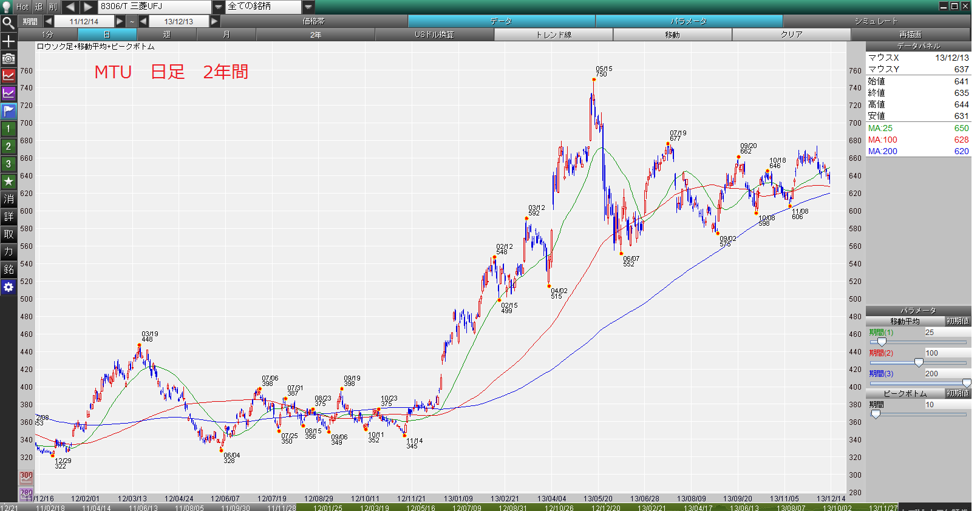Click the star favorites icon
Screen dimensions: 980x511
click(9, 181)
